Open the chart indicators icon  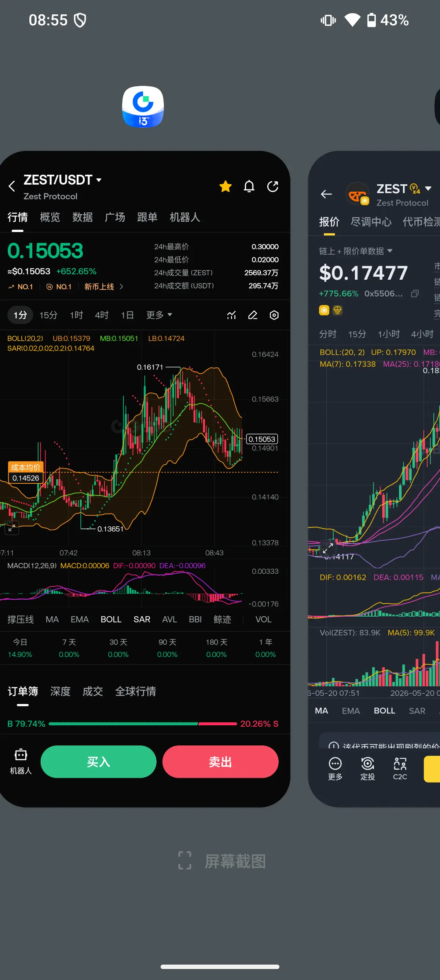point(231,315)
